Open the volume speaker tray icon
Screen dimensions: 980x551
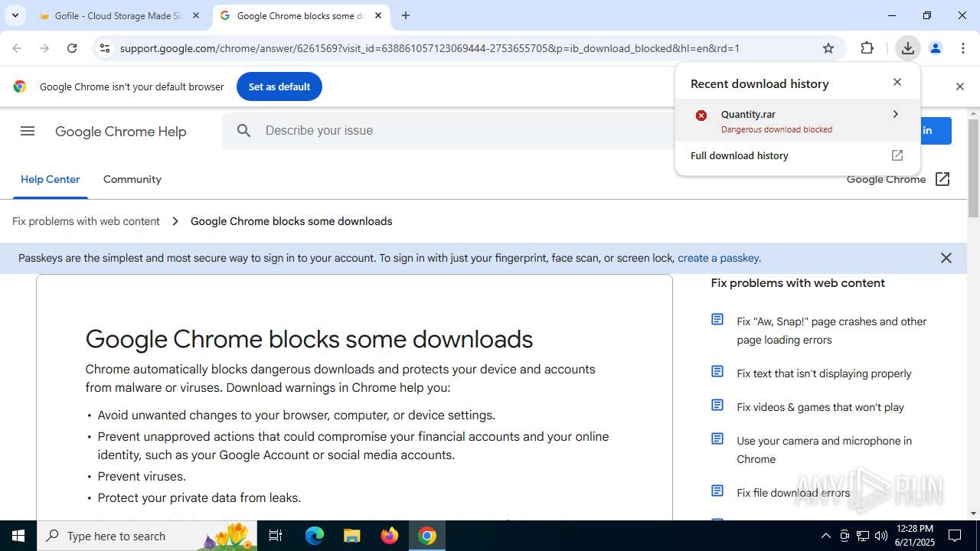pos(881,536)
